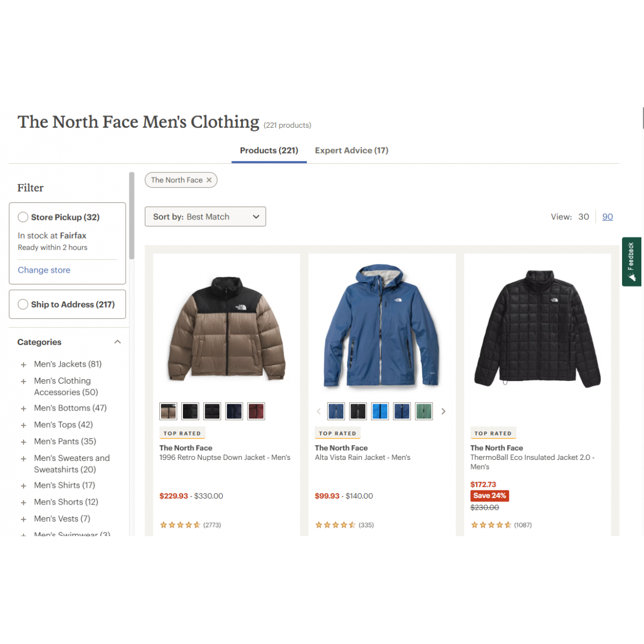Collapse the Categories filter section
Viewport: 644px width, 644px height.
point(118,342)
